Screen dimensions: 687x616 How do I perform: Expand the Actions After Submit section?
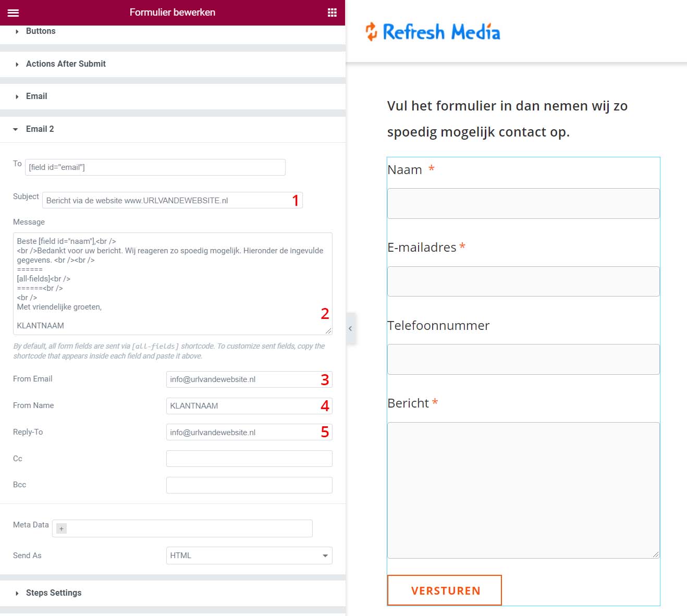click(66, 64)
